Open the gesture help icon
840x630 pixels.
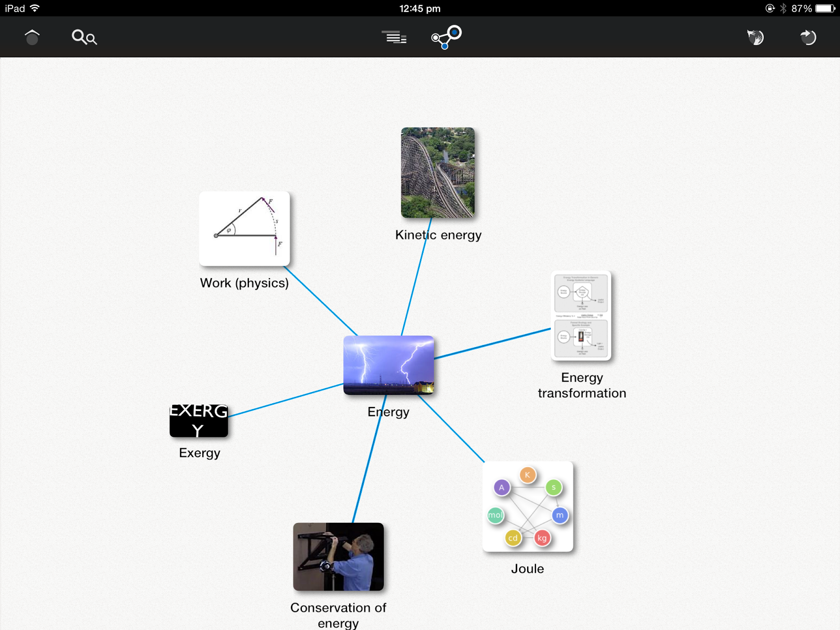(755, 37)
